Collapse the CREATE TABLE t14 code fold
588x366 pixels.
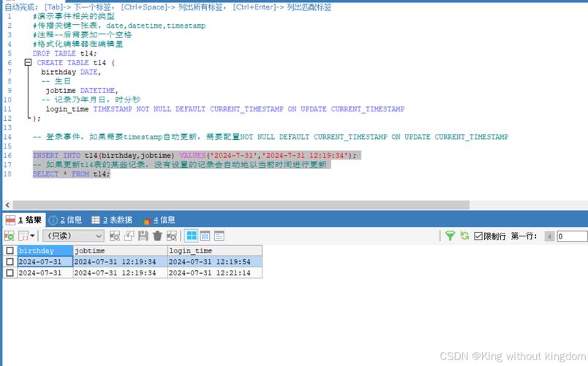[28, 62]
